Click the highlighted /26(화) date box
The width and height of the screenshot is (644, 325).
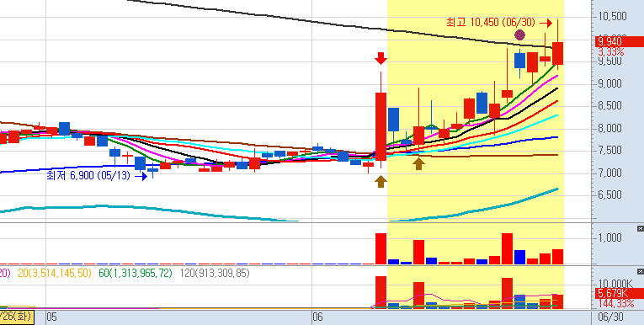click(x=17, y=317)
